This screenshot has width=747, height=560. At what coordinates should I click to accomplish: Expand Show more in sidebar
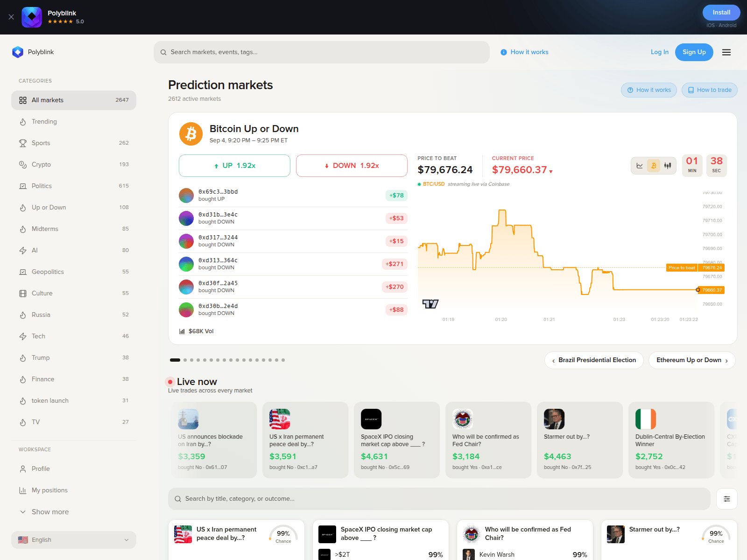pyautogui.click(x=74, y=512)
